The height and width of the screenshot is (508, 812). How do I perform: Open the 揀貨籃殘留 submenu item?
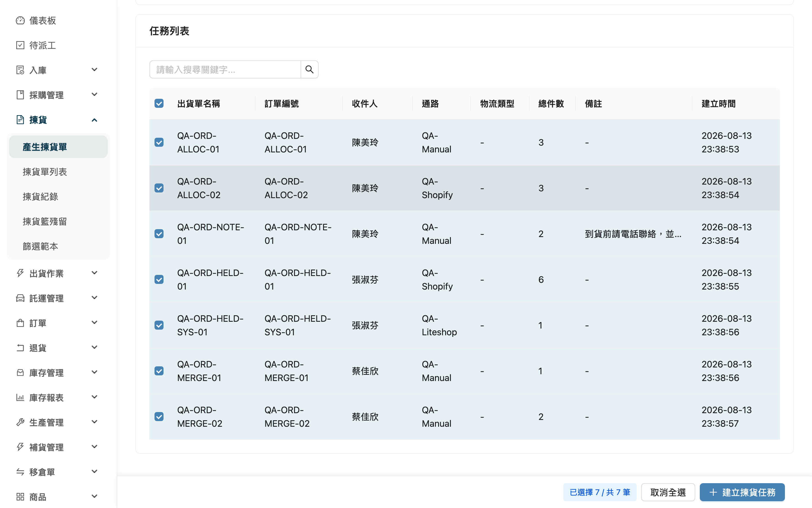point(58,222)
